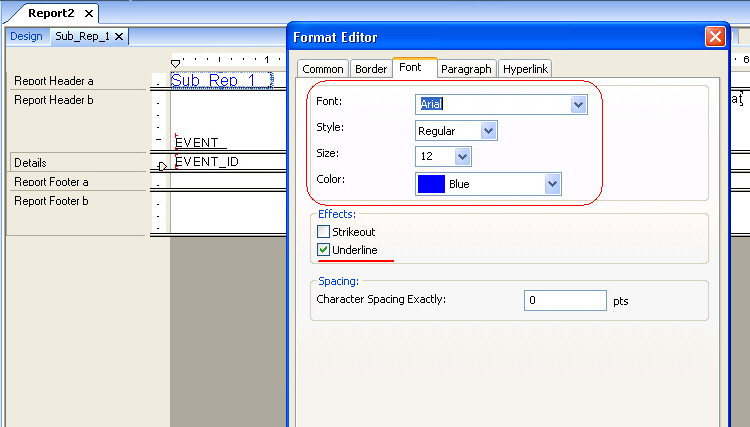The width and height of the screenshot is (750, 427).
Task: Select the Sub_Rep_1 text object in report header
Action: pos(213,80)
